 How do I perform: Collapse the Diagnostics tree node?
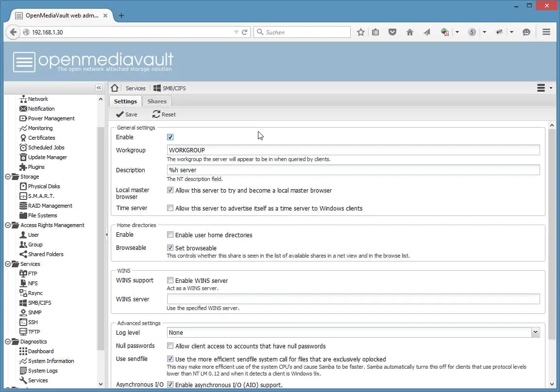tap(7, 342)
